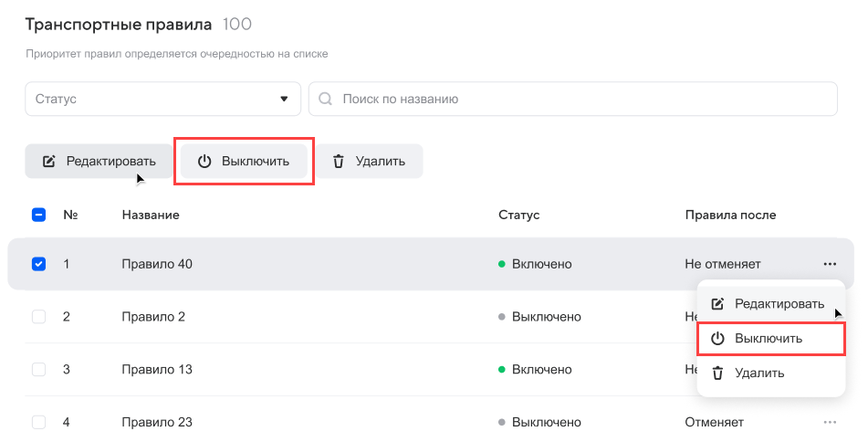868x442 pixels.
Task: Toggle the select-all checkbox in the table header
Action: pos(38,215)
